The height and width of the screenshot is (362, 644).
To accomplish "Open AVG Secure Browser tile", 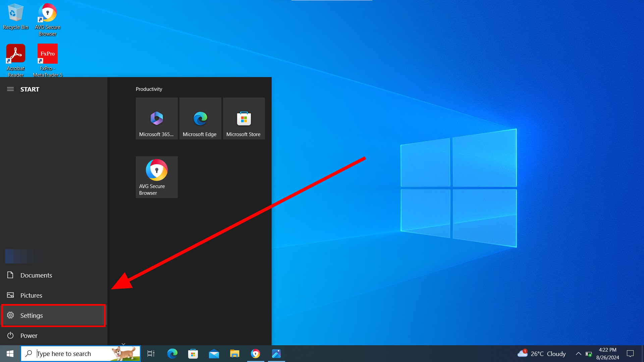I will tap(157, 177).
